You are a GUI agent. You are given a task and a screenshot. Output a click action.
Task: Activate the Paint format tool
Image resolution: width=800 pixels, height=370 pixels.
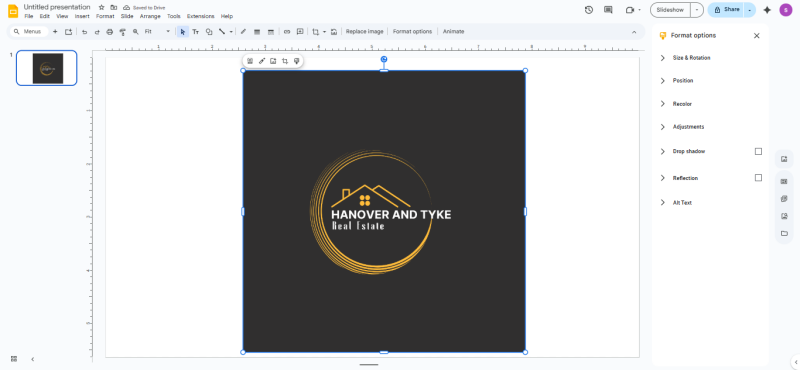point(122,32)
